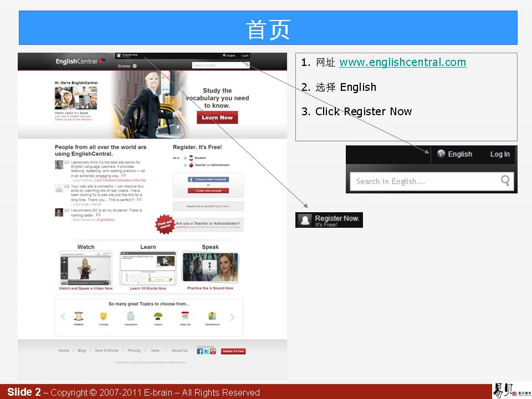Viewport: 532px width, 399px height.
Task: Click the globe icon in the enlarged header callout
Action: click(x=441, y=154)
